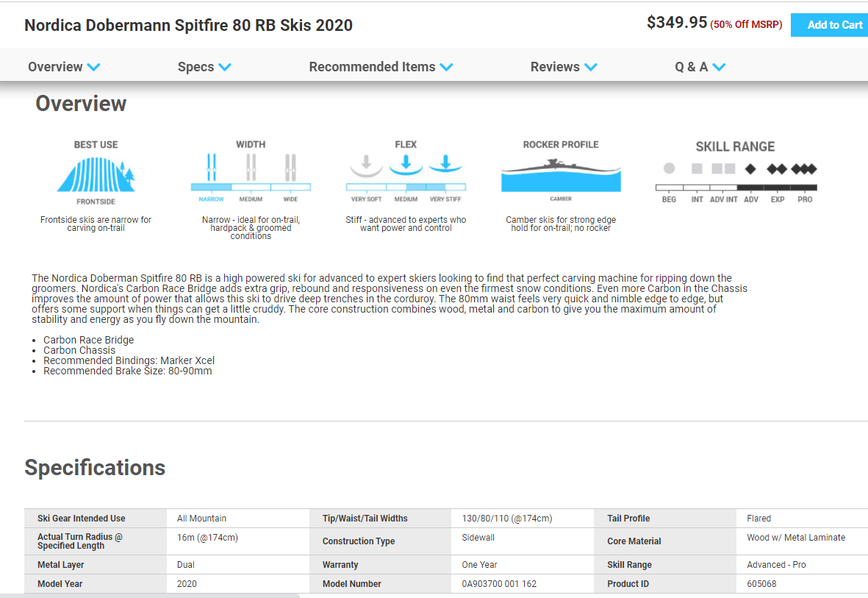Expand the chevron beside Q & A

pos(719,67)
